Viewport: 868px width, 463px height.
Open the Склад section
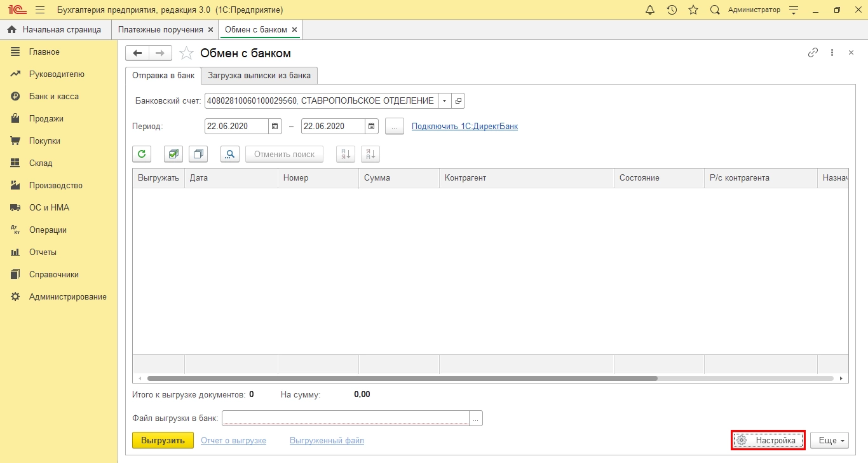(41, 163)
